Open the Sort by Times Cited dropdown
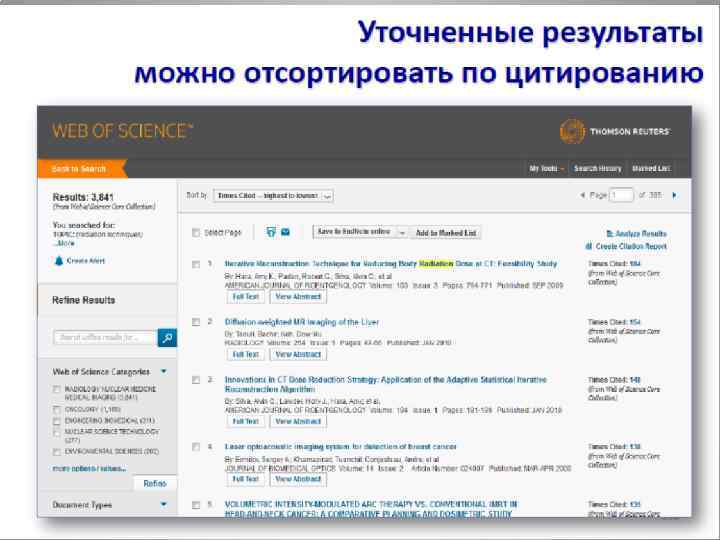 click(x=273, y=196)
